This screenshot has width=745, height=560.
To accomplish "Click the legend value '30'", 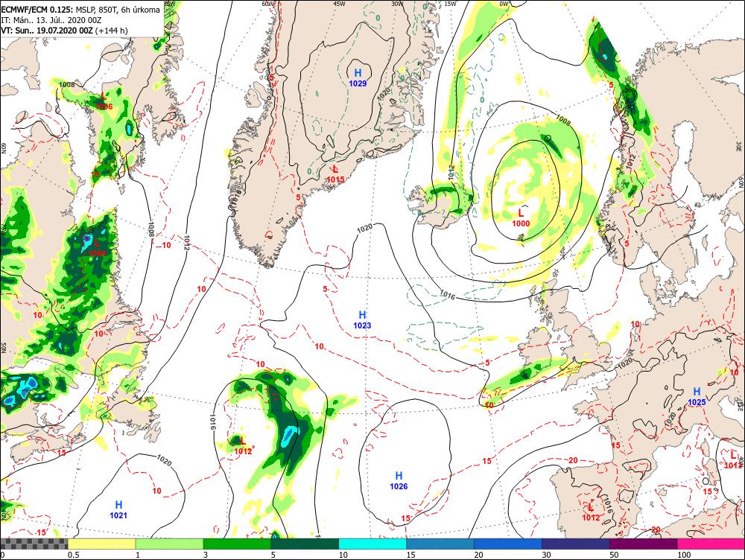I will pos(546,555).
